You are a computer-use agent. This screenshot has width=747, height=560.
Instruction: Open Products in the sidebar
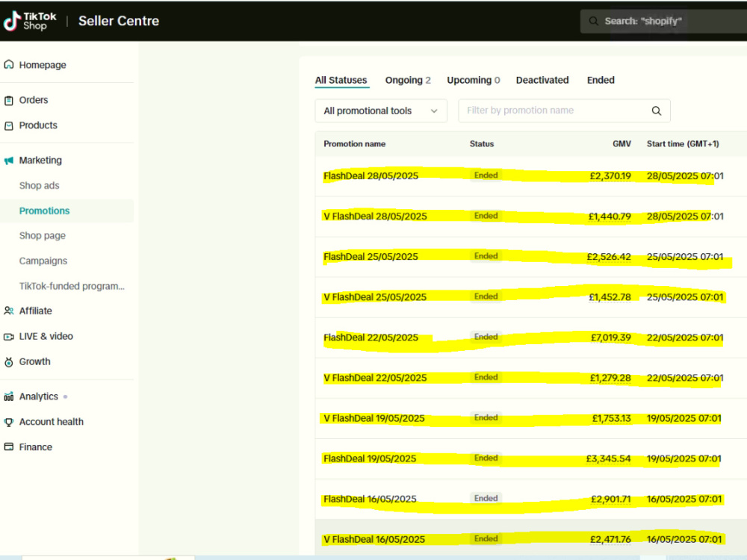tap(38, 125)
